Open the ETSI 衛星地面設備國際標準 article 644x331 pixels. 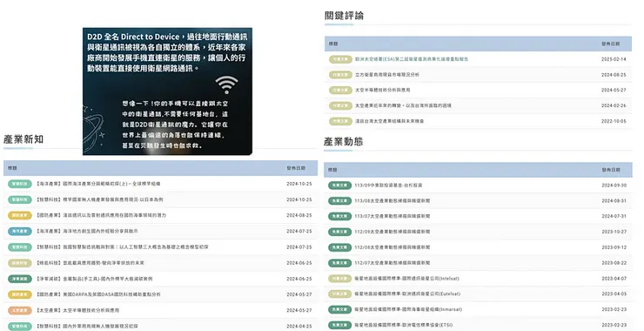tap(404, 325)
